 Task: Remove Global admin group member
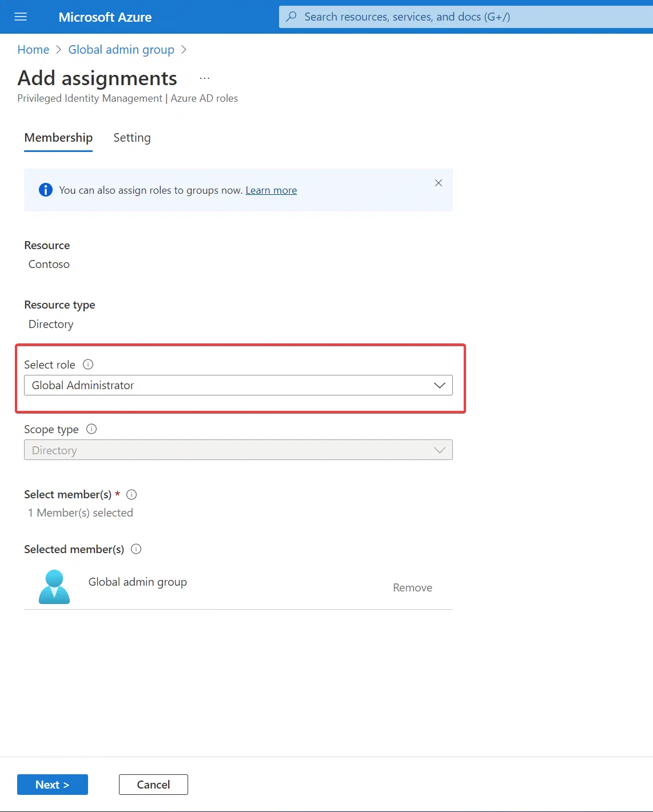[412, 587]
